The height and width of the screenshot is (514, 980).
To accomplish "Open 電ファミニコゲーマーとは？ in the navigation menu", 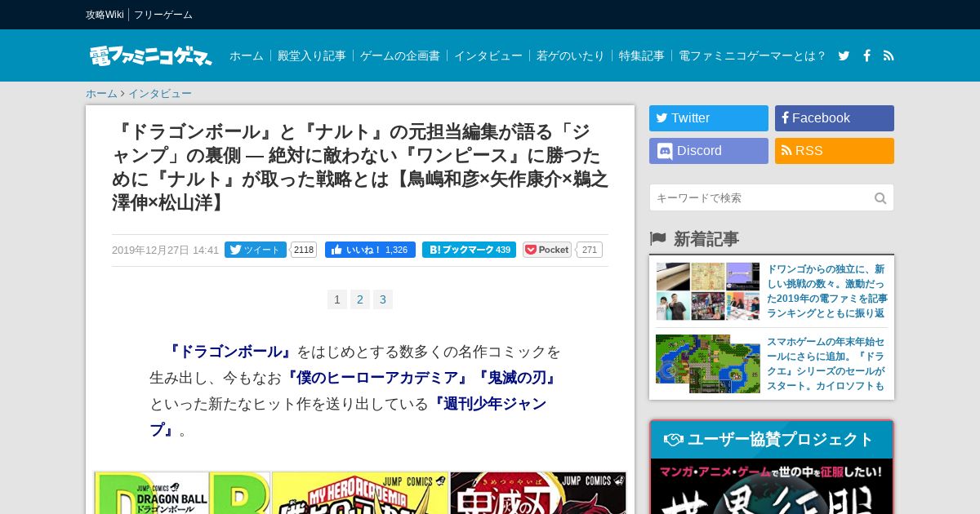I will click(752, 55).
